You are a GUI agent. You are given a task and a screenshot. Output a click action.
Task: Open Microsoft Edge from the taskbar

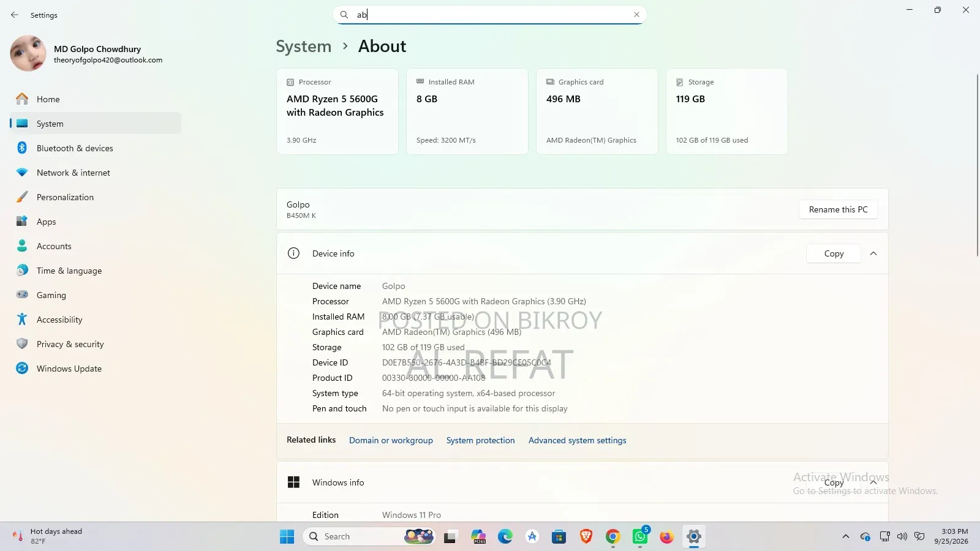pyautogui.click(x=505, y=537)
